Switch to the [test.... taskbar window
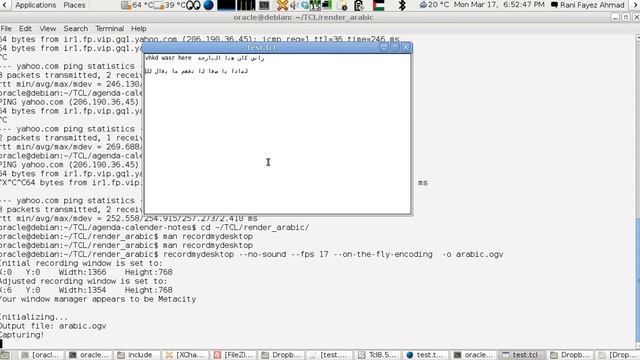 (329, 355)
